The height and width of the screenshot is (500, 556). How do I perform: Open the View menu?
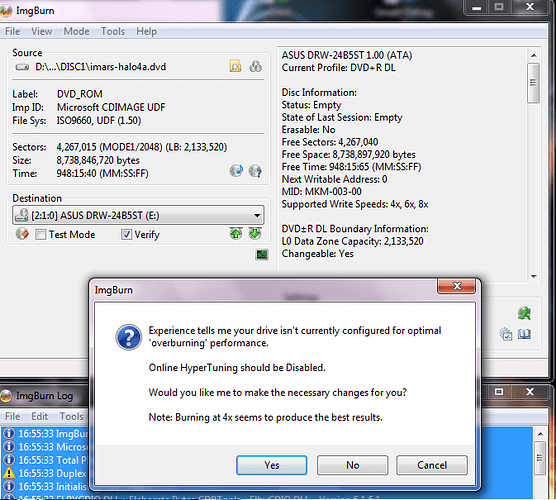[41, 32]
